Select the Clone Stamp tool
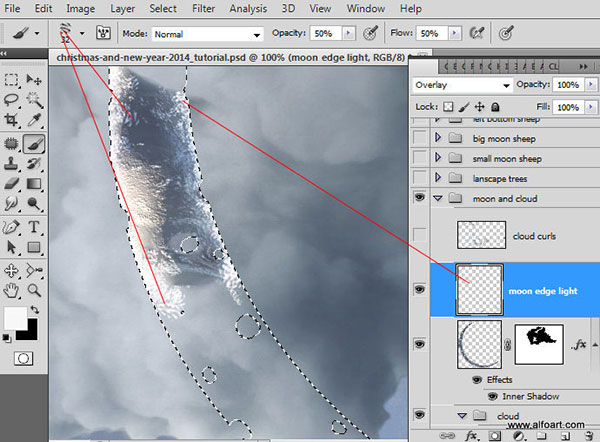Viewport: 600px width, 442px height. tap(11, 164)
